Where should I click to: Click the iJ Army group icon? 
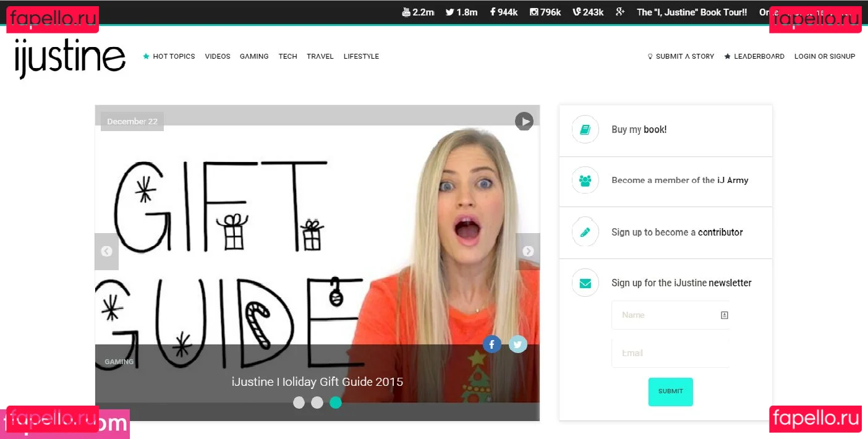585,181
